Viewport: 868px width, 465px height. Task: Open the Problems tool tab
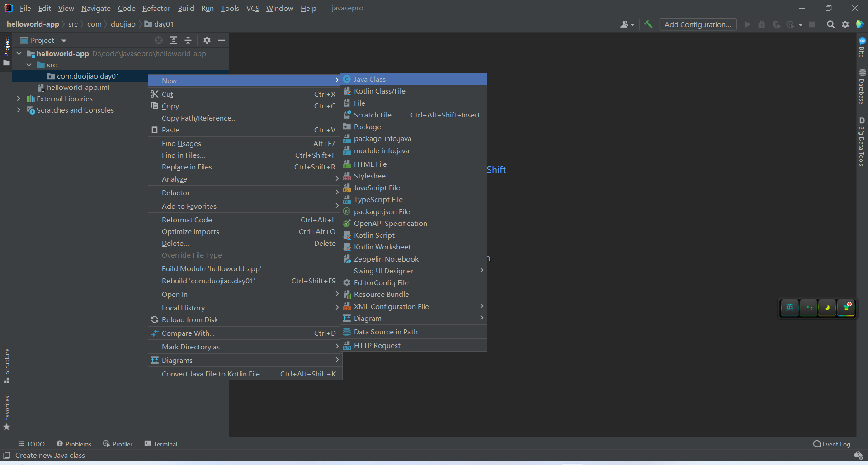coord(74,444)
